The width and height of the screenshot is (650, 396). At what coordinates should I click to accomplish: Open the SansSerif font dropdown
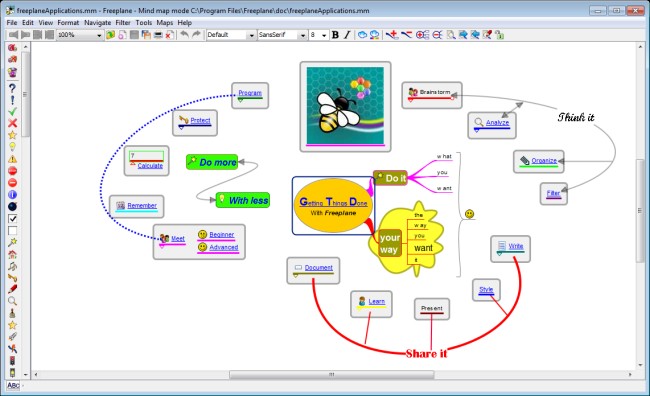pyautogui.click(x=303, y=35)
